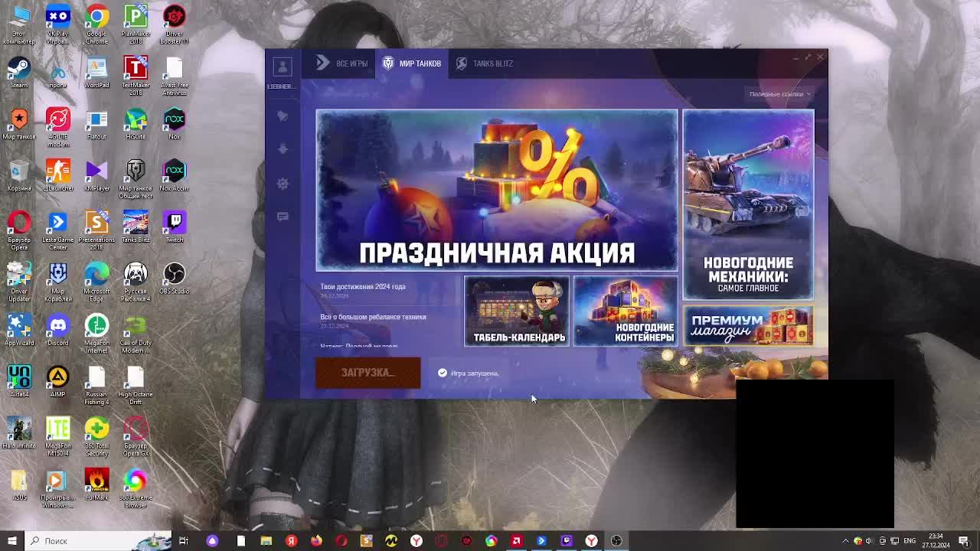Screen dimensions: 980x551
Task: Open File Explorer from the taskbar
Action: [266, 541]
